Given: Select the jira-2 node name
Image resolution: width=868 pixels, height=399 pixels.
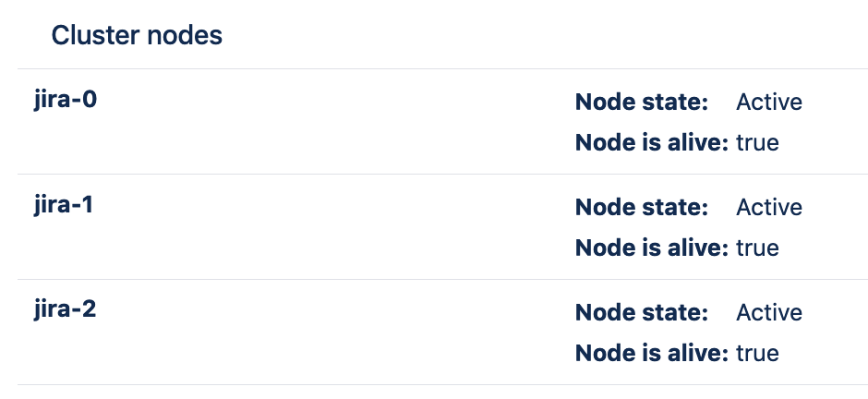Looking at the screenshot, I should [65, 309].
